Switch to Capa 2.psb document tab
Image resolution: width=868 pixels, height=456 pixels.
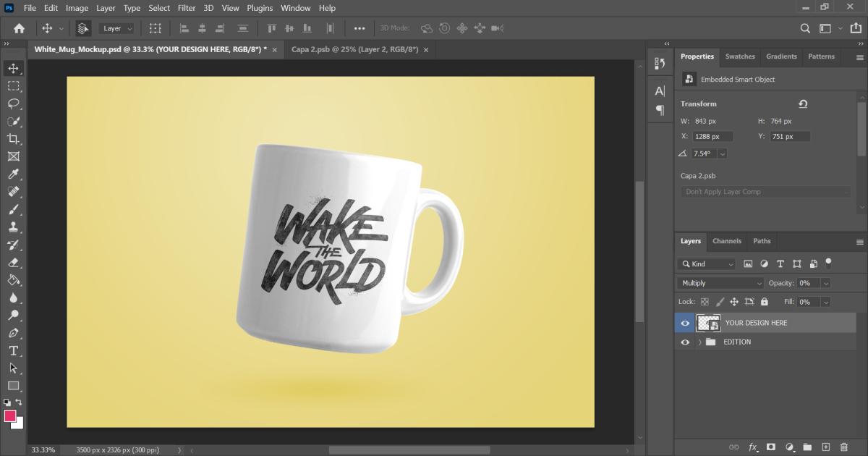(x=354, y=50)
